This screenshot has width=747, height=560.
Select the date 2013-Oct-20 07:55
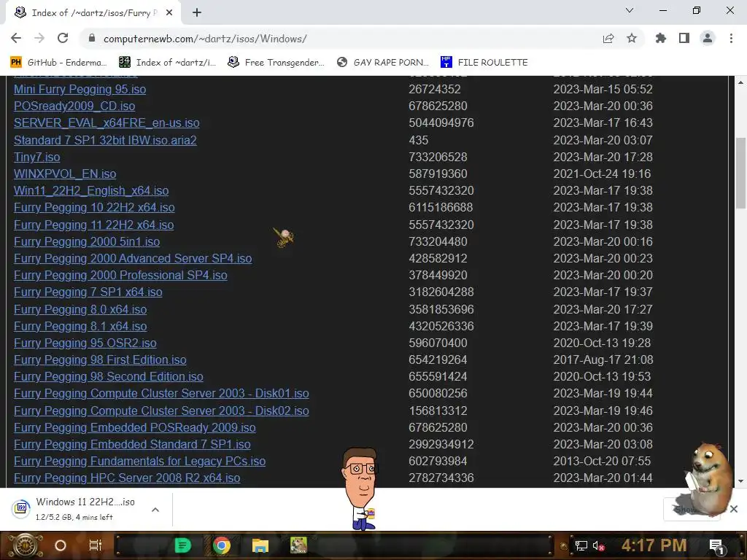(602, 461)
